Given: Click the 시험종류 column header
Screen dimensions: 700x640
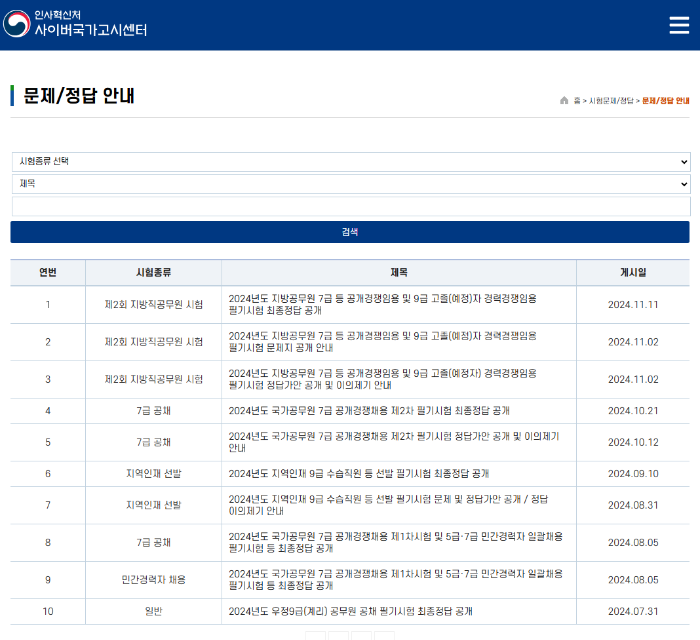Looking at the screenshot, I should click(153, 272).
